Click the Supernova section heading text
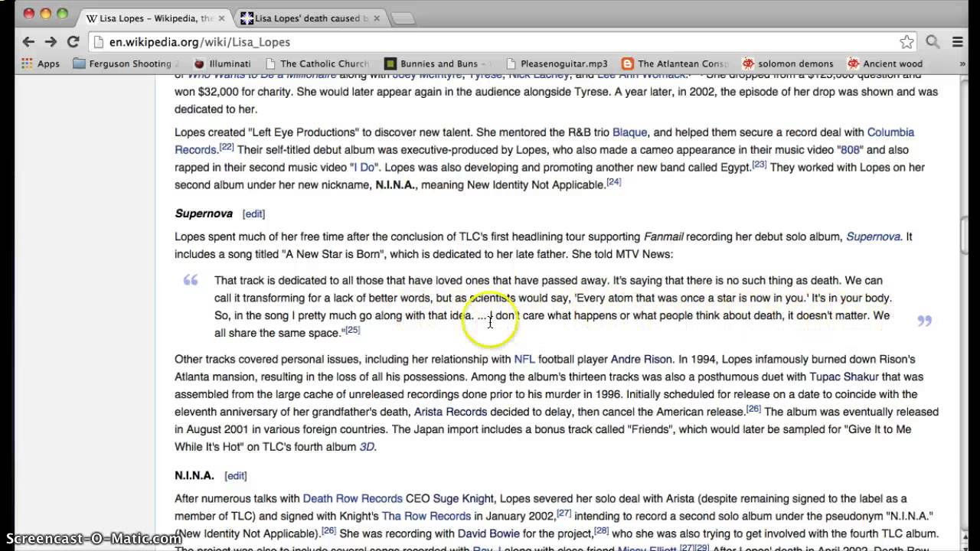This screenshot has width=980, height=551. pyautogui.click(x=204, y=214)
